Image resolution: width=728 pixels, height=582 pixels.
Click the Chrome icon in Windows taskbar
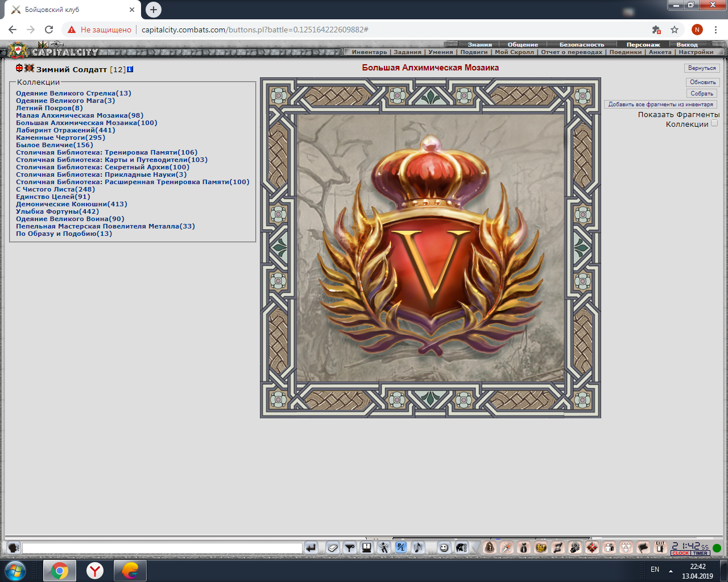(x=60, y=570)
